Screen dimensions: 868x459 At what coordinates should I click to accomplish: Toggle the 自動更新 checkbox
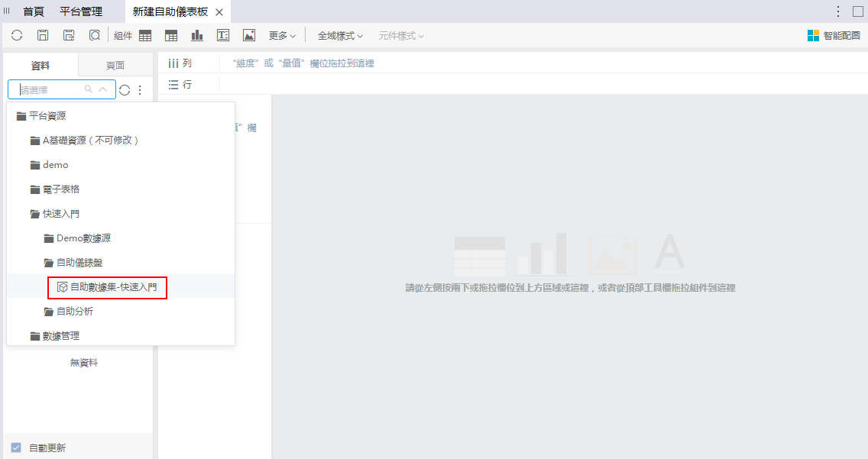[x=16, y=448]
